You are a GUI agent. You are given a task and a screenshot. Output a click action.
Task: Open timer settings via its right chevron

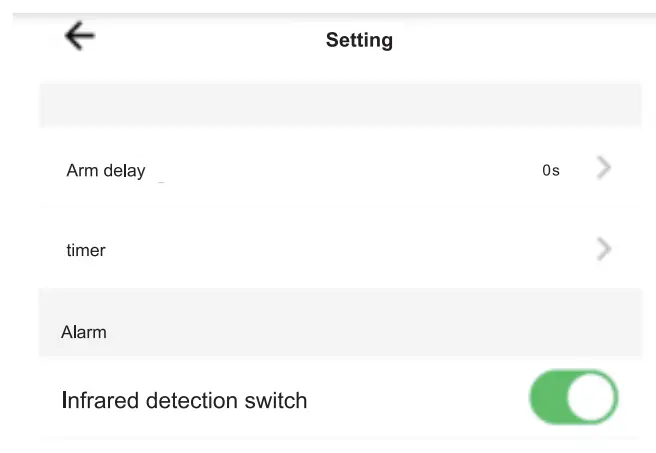[x=603, y=249]
